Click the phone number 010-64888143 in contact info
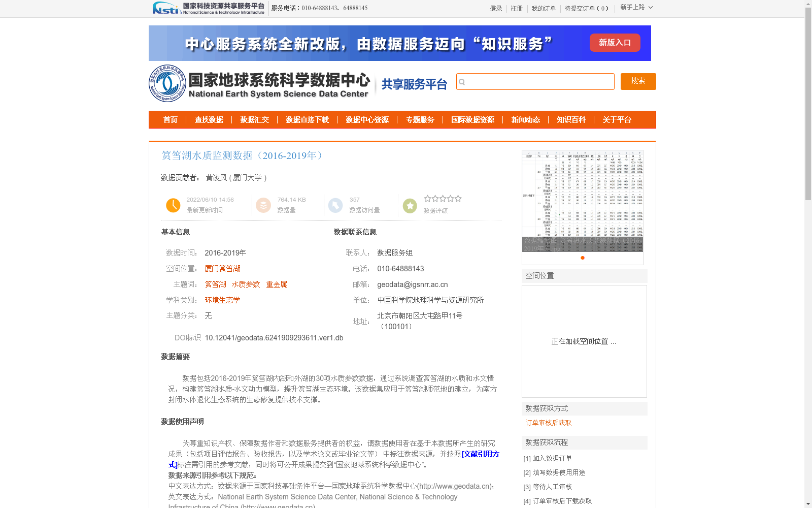This screenshot has height=508, width=812. [x=400, y=269]
